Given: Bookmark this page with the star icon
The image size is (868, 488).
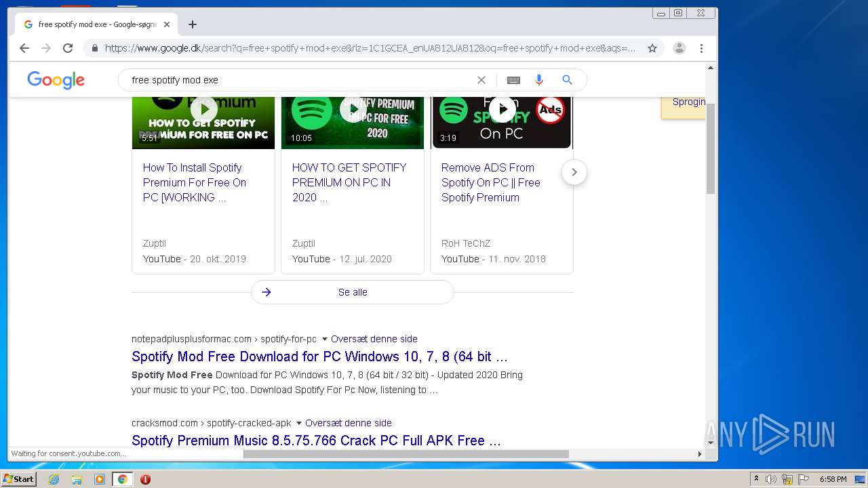Looking at the screenshot, I should [652, 48].
